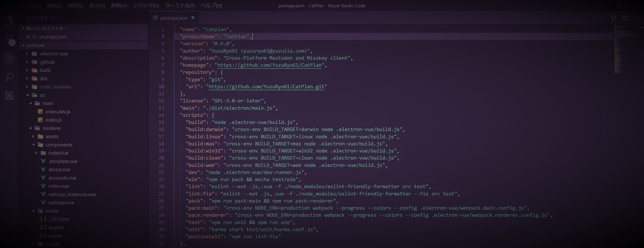
Task: Collapse the Open Editors section
Action: (23, 29)
